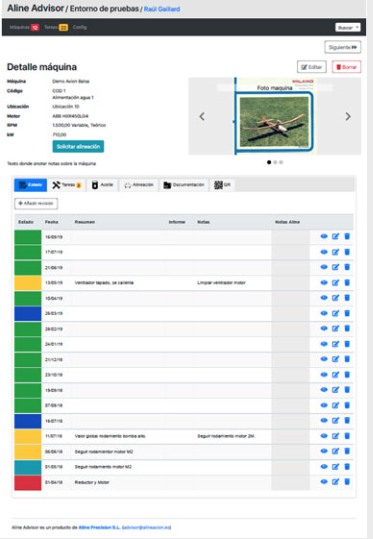
Task: Open the Tareas tab with tools icon
Action: (67, 185)
